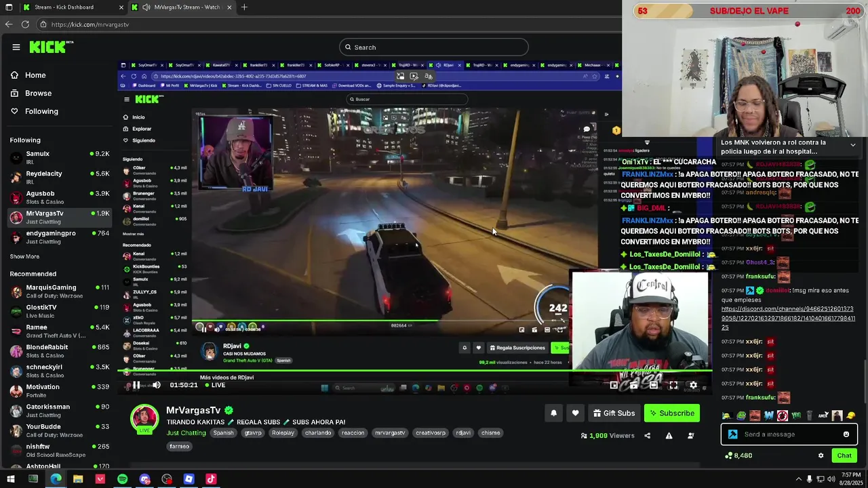Viewport: 868px width, 488px height.
Task: Show hidden system tray icons
Action: 800,479
